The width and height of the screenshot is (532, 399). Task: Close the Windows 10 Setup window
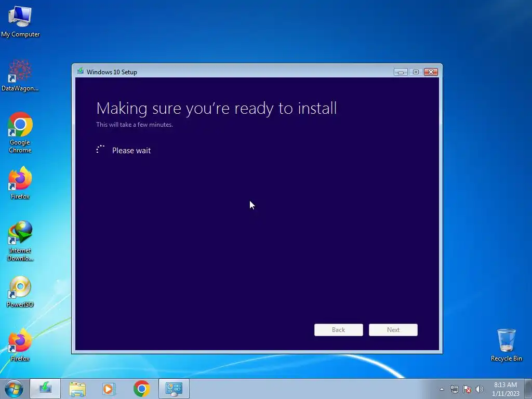tap(431, 72)
